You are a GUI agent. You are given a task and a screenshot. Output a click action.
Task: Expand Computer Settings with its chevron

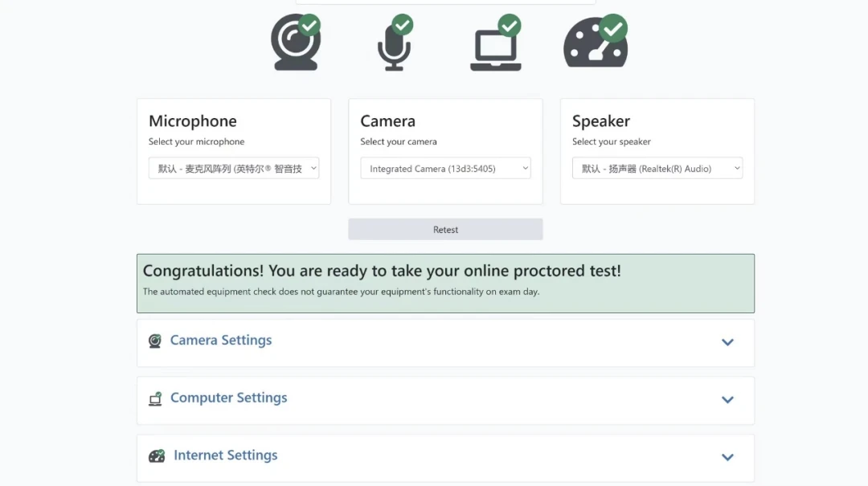pyautogui.click(x=727, y=400)
